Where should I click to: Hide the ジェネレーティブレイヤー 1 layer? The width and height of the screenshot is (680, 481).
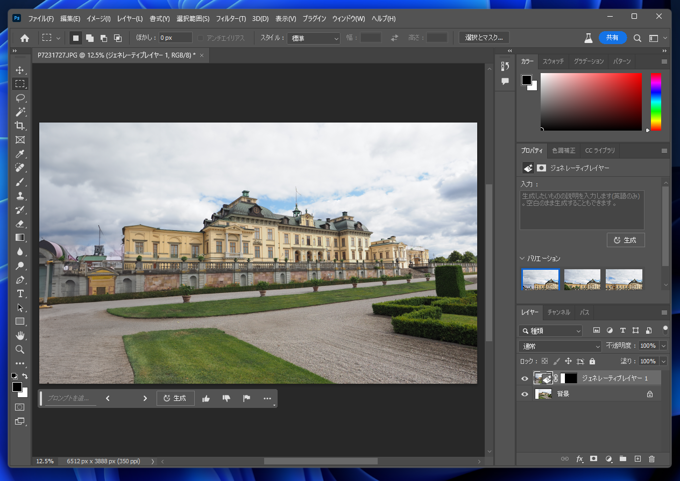coord(525,378)
